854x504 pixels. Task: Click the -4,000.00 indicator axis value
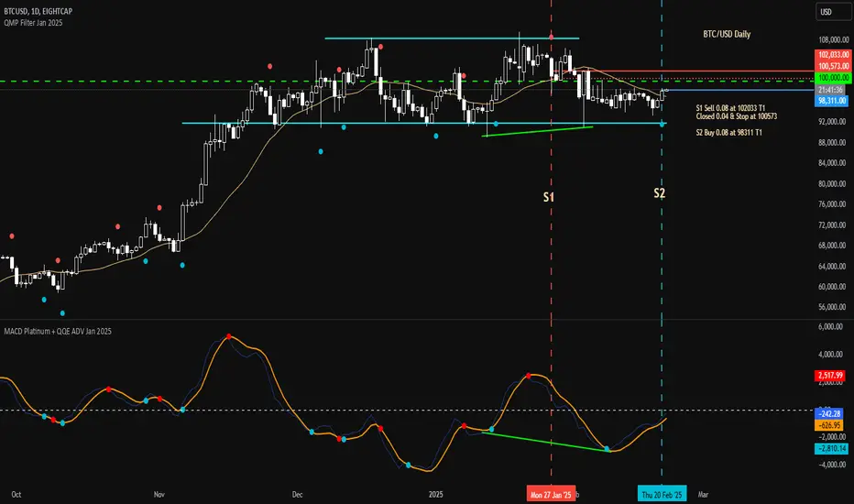click(831, 465)
